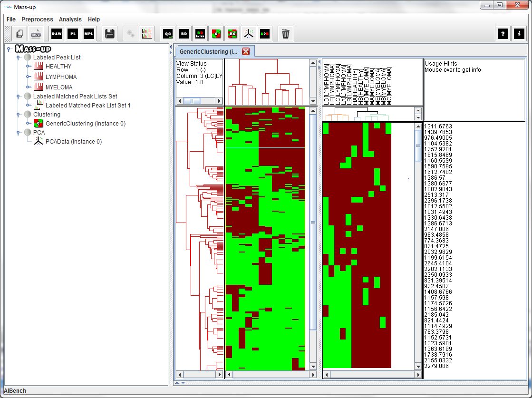The height and width of the screenshot is (398, 532).
Task: Select the PCA analysis toolbar icon
Action: click(248, 33)
